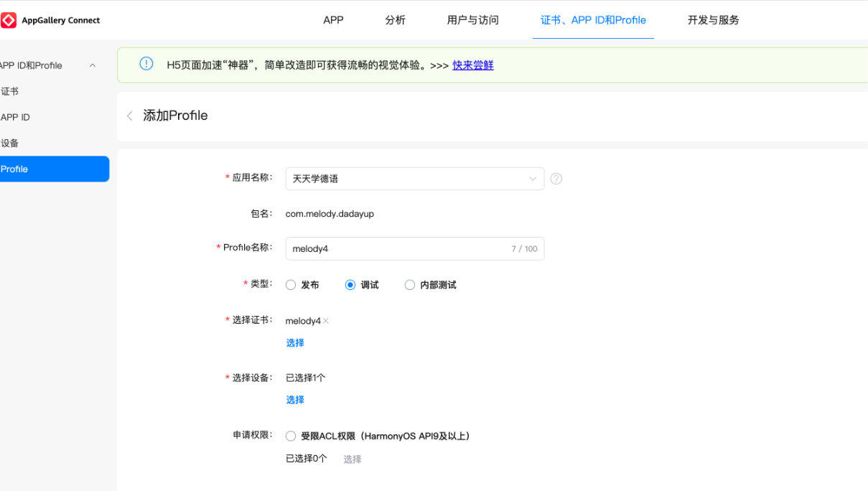The height and width of the screenshot is (491, 868).
Task: Click the 快来尝鲜 link in the banner
Action: tap(472, 65)
